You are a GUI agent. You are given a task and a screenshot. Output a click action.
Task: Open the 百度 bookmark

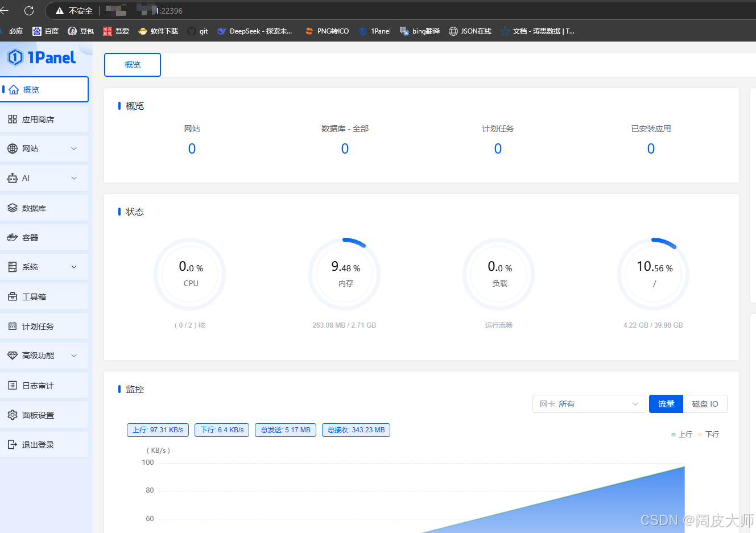(x=46, y=31)
